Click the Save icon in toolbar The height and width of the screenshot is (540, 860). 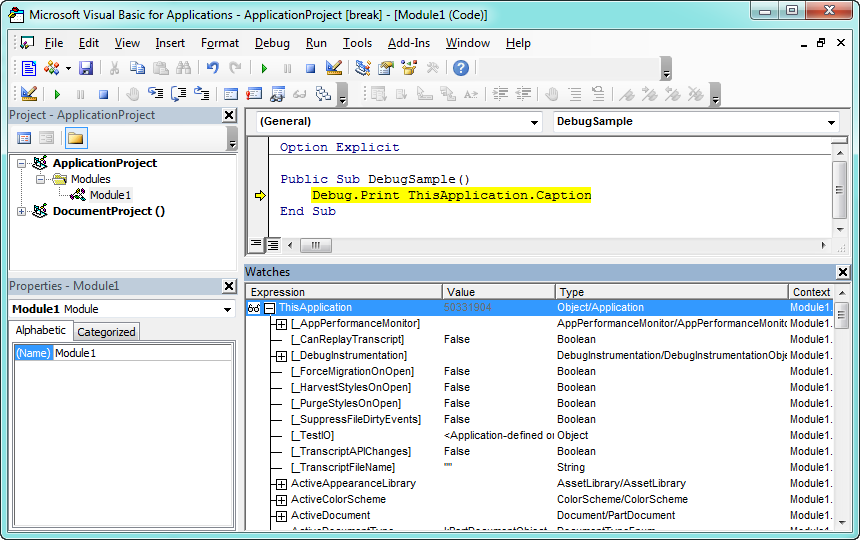pos(86,68)
